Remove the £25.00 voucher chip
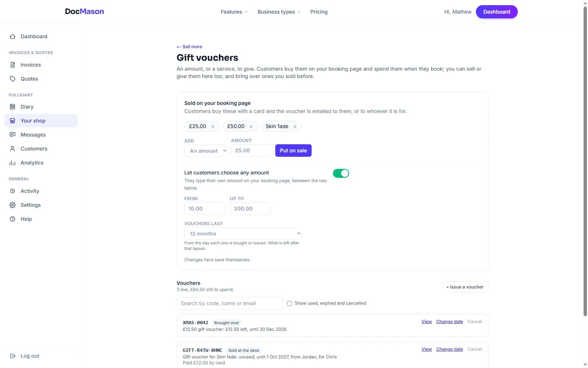 pos(212,127)
